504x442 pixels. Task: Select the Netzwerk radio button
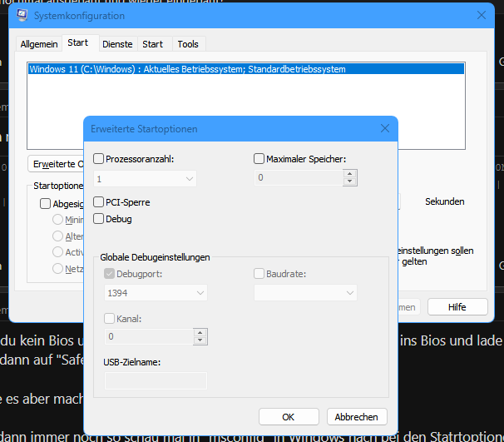click(x=57, y=268)
